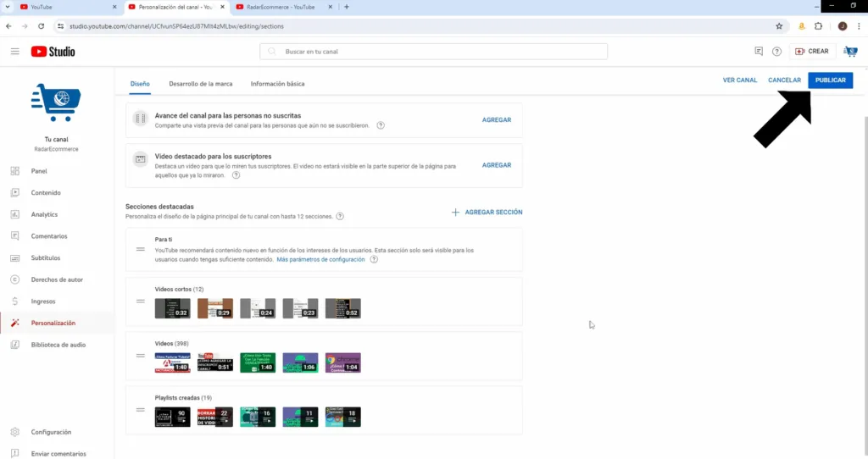This screenshot has height=459, width=868.
Task: Click the 1:06 video thumbnail
Action: pyautogui.click(x=301, y=362)
